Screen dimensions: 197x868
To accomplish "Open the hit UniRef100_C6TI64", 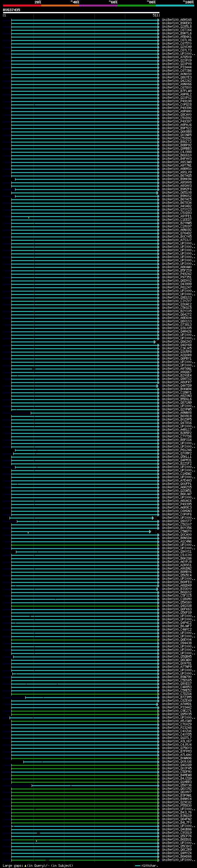I will [177, 30].
